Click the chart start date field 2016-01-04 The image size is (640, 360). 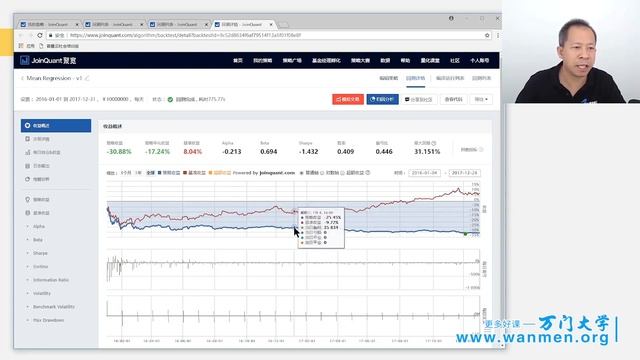coord(424,173)
